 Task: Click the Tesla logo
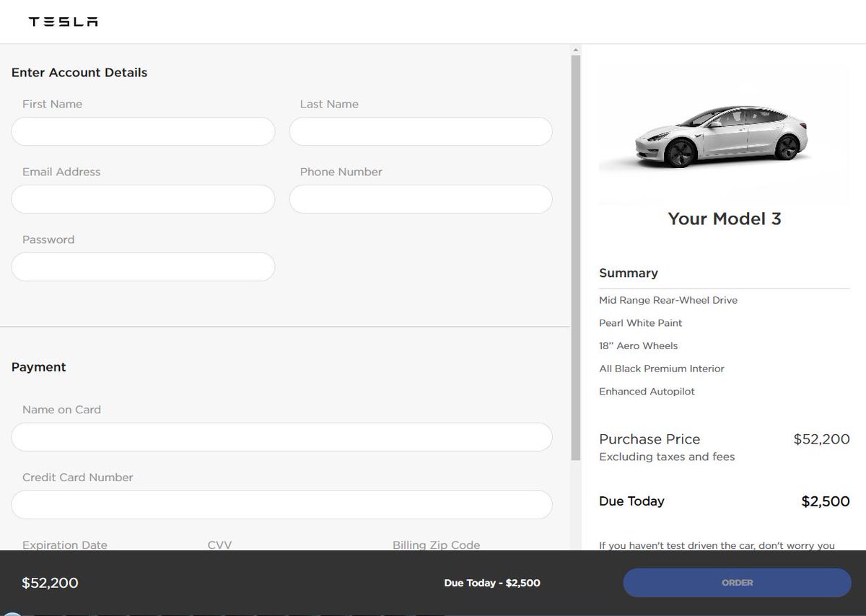point(64,22)
